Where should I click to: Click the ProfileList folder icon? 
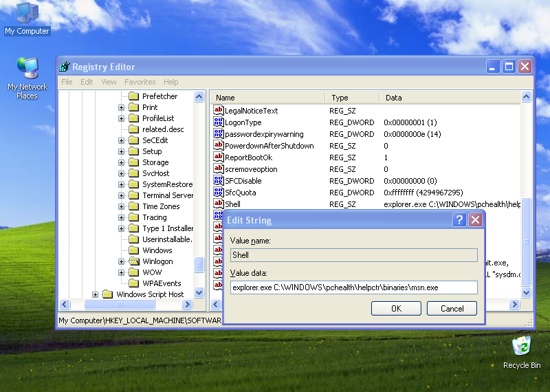click(x=133, y=118)
